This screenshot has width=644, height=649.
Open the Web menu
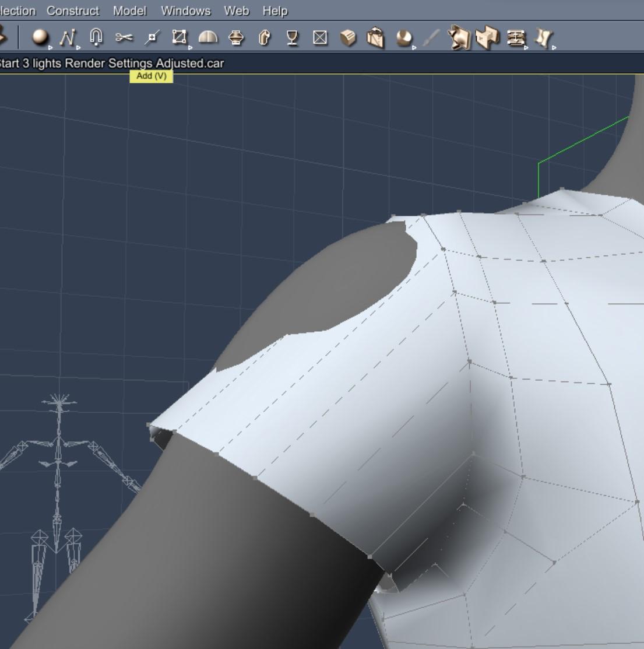(x=236, y=10)
